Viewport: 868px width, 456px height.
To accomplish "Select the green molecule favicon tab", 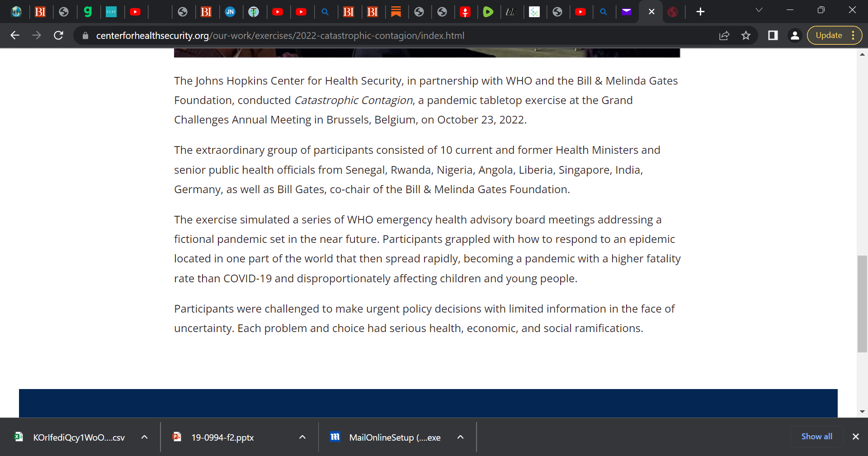I will pyautogui.click(x=534, y=12).
